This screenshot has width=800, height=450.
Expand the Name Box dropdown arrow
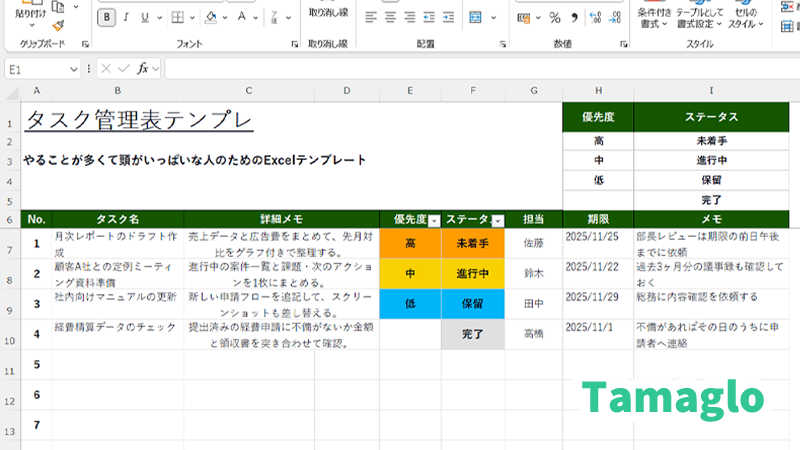click(x=74, y=69)
